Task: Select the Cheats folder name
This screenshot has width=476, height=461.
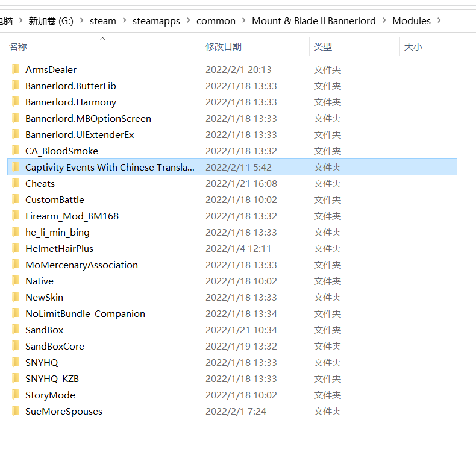Action: 40,183
